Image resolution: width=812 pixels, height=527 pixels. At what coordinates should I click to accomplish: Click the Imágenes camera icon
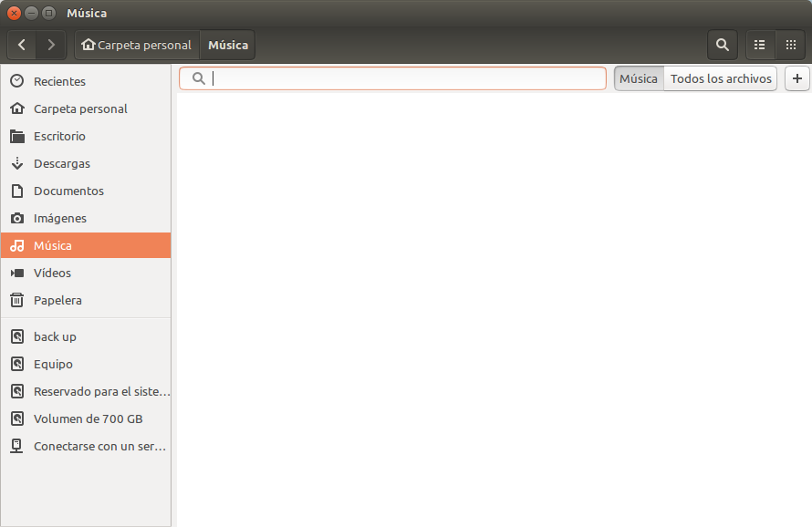16,218
